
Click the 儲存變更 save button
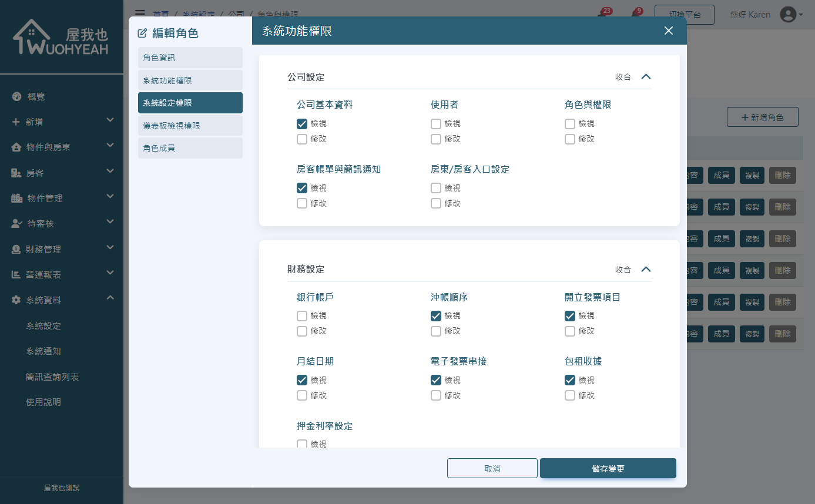608,468
